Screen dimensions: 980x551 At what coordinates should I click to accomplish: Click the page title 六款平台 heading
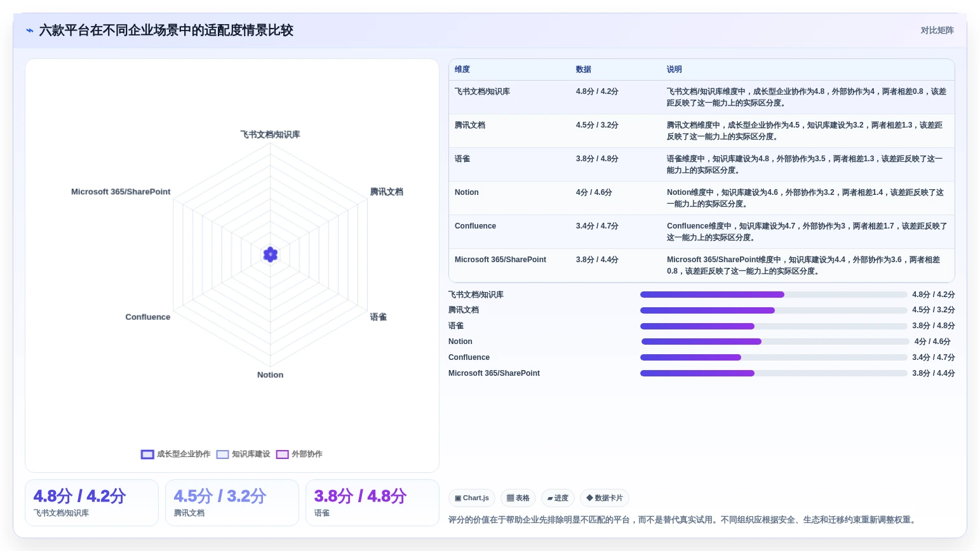(166, 30)
